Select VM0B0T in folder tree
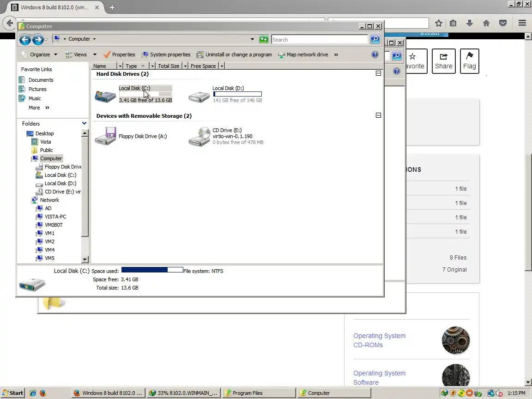The height and width of the screenshot is (399, 532). pos(54,225)
